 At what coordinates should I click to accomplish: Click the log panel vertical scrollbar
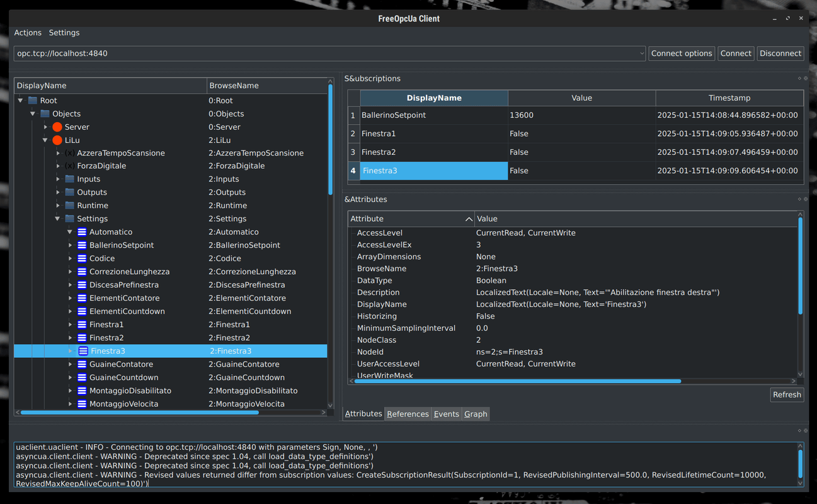(801, 464)
